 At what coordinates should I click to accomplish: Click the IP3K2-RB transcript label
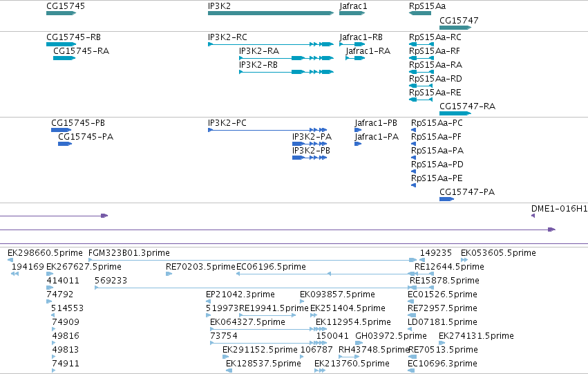click(x=258, y=65)
